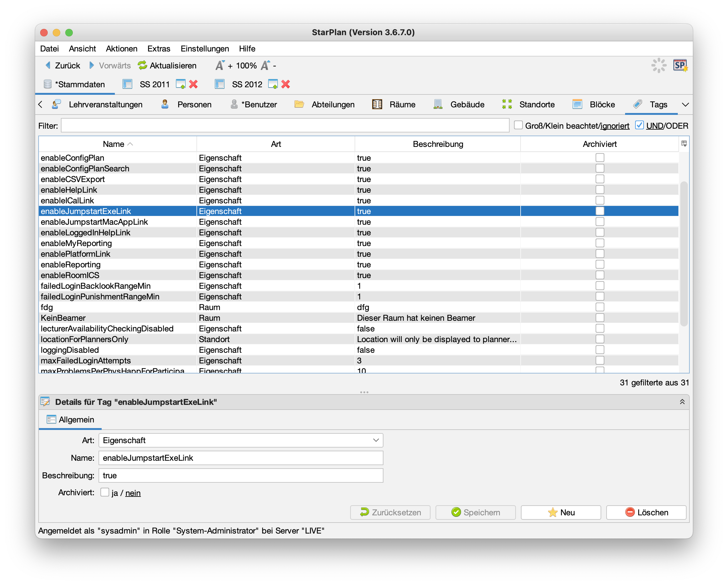Open the table column configuration icon
Image resolution: width=728 pixels, height=585 pixels.
[x=684, y=144]
